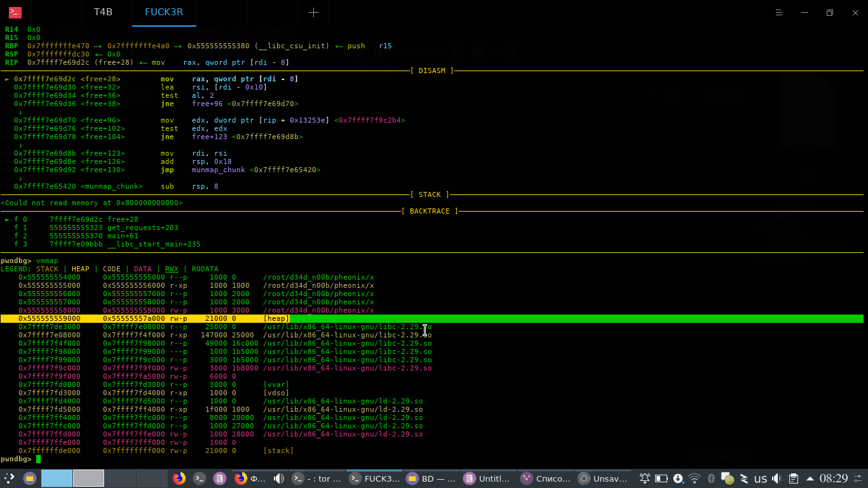Switch to the second virtual desktop in pager
Image resolution: width=868 pixels, height=488 pixels.
click(88, 478)
